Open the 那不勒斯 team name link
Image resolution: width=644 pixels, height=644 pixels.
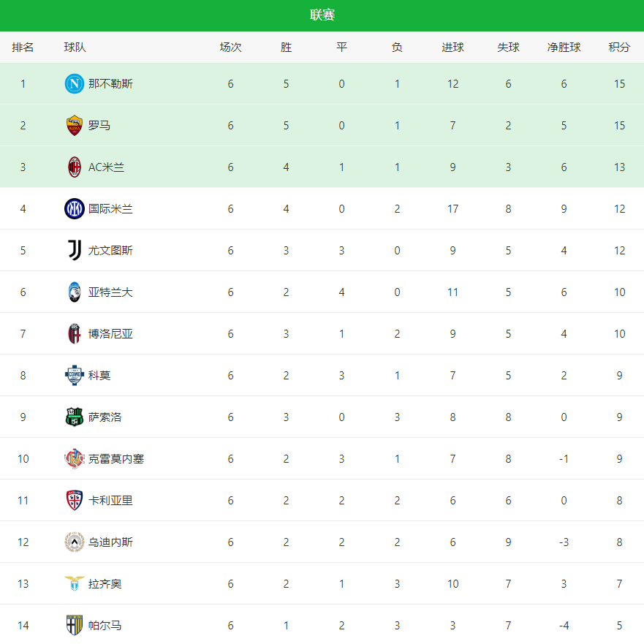coord(110,84)
